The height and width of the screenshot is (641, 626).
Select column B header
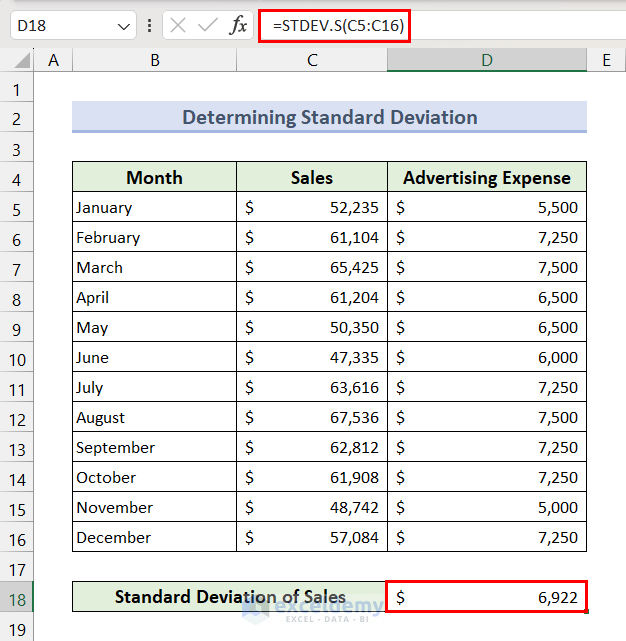click(154, 61)
